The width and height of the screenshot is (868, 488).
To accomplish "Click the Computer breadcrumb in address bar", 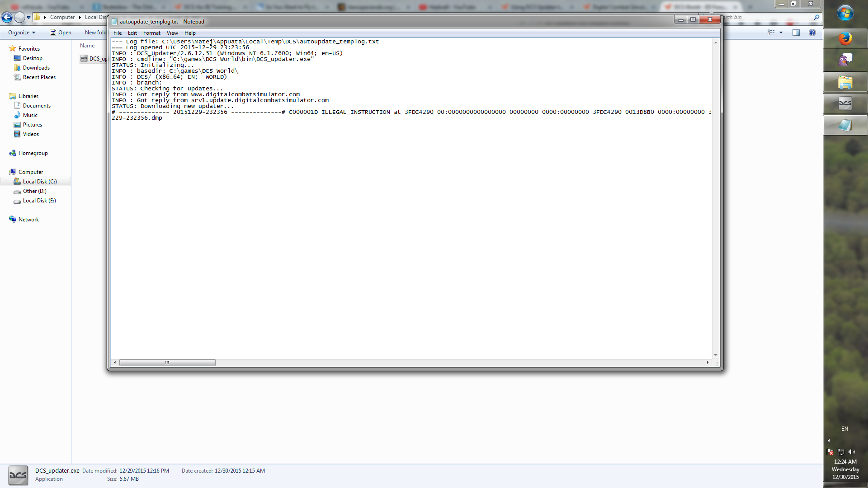I will (x=62, y=17).
